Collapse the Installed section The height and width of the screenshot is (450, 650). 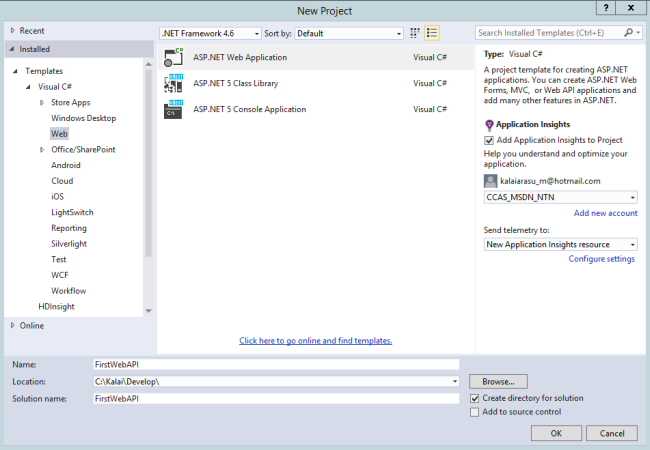click(x=12, y=49)
